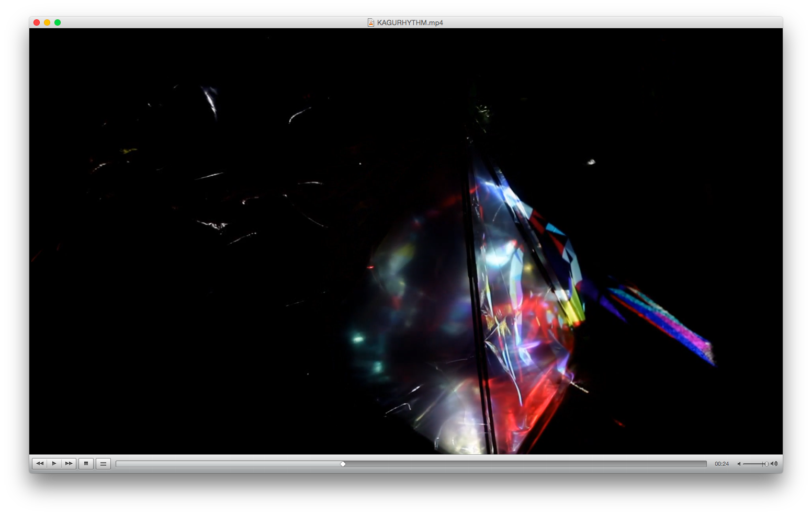Play the KAGURHYTHM video
Screen dimensions: 812x515
[54, 464]
